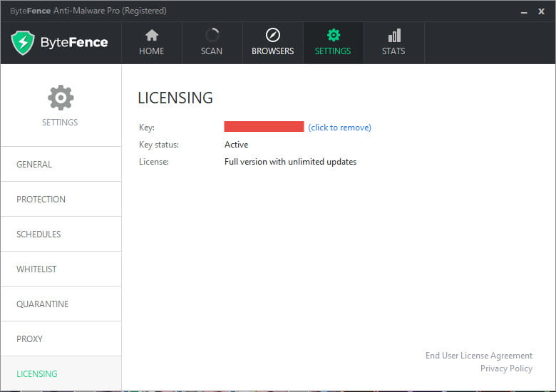This screenshot has width=556, height=392.
Task: Click the Scan spinner icon
Action: (x=212, y=35)
